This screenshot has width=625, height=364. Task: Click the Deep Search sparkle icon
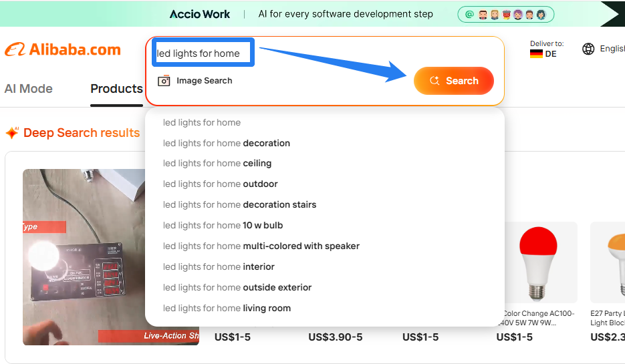pos(12,133)
